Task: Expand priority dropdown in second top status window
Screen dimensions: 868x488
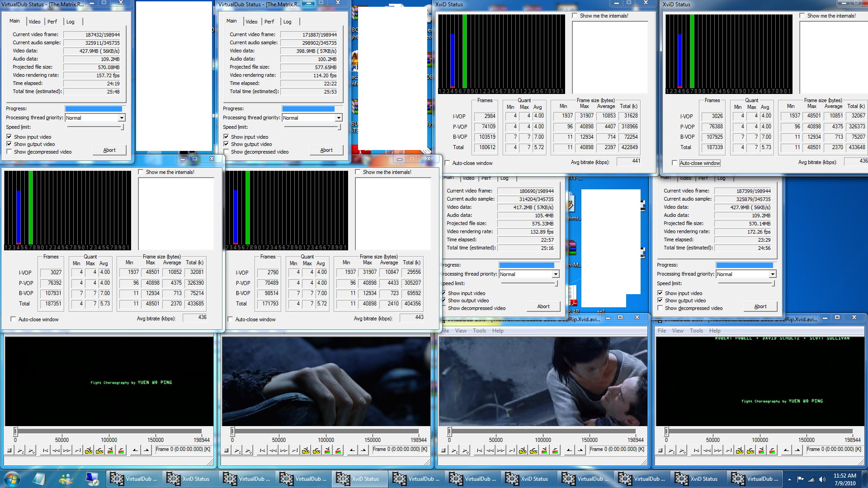Action: (x=339, y=118)
